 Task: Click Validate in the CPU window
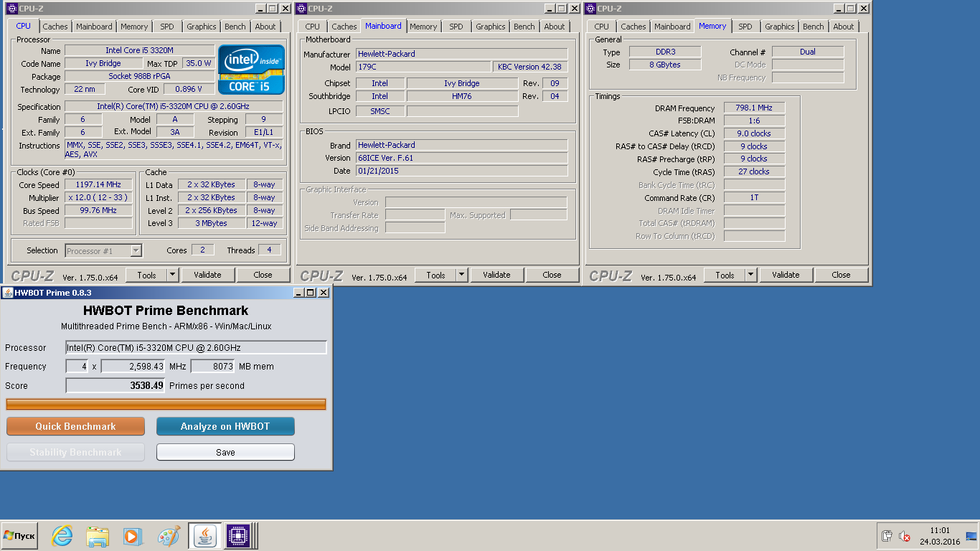click(207, 275)
